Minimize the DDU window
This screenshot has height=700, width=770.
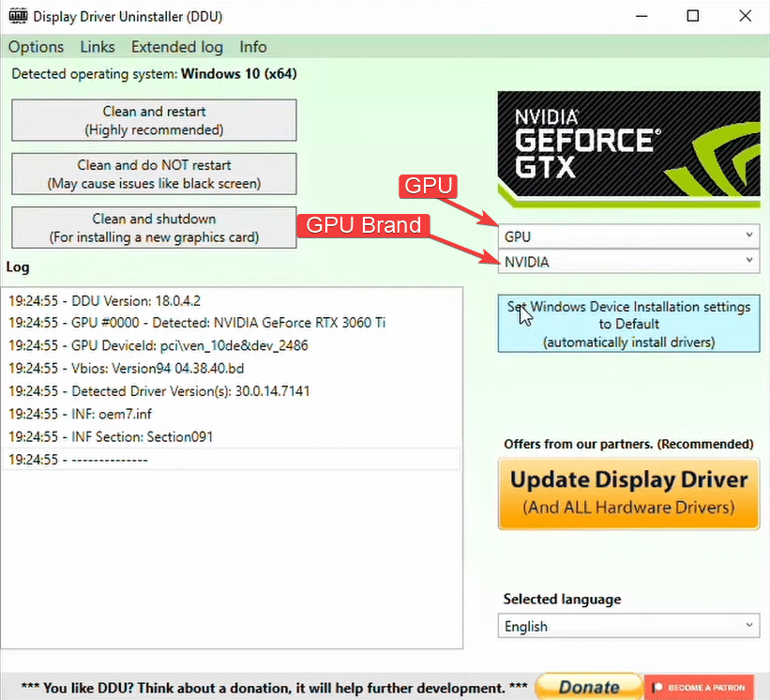point(642,16)
